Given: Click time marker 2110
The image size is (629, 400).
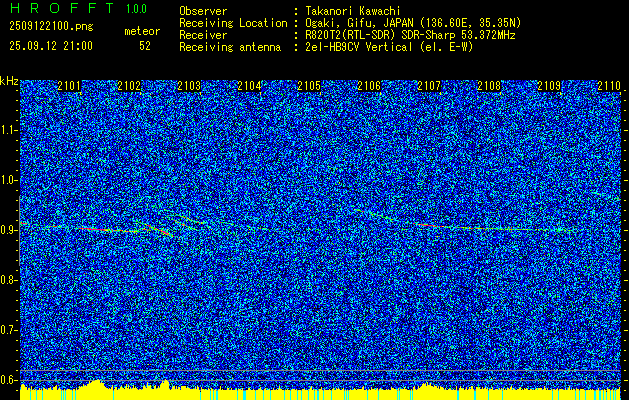Looking at the screenshot, I should 609,86.
